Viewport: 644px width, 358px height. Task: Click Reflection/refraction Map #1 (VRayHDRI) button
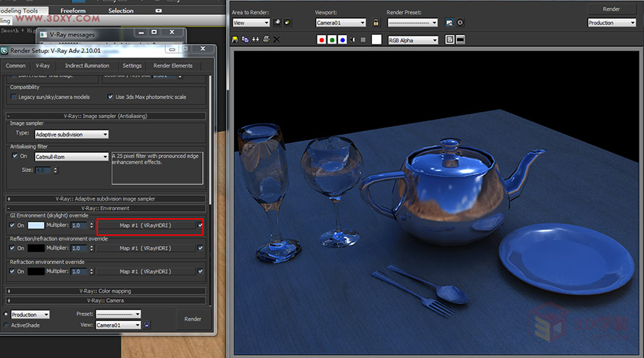(145, 248)
